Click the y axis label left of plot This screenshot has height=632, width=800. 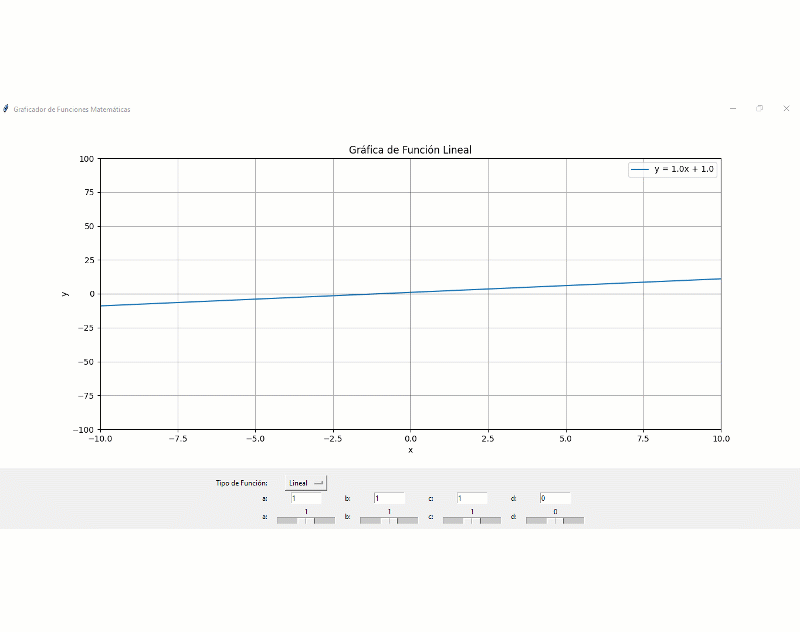tap(65, 294)
